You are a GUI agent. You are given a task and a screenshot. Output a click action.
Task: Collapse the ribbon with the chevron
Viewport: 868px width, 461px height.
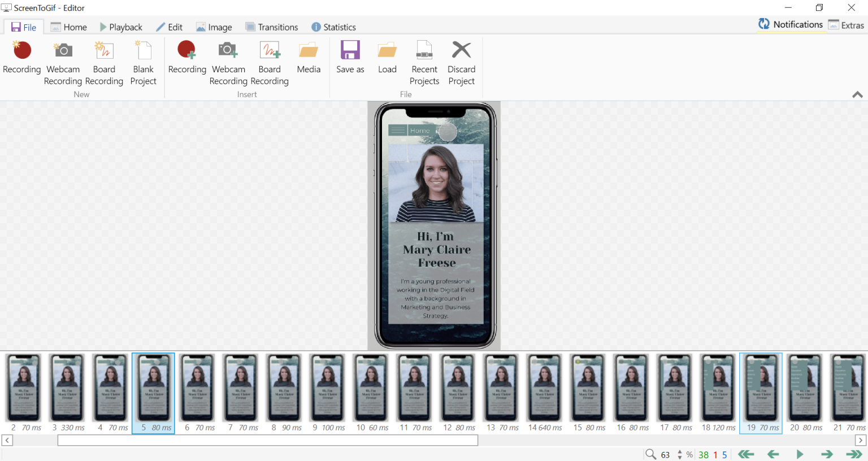[x=857, y=94]
